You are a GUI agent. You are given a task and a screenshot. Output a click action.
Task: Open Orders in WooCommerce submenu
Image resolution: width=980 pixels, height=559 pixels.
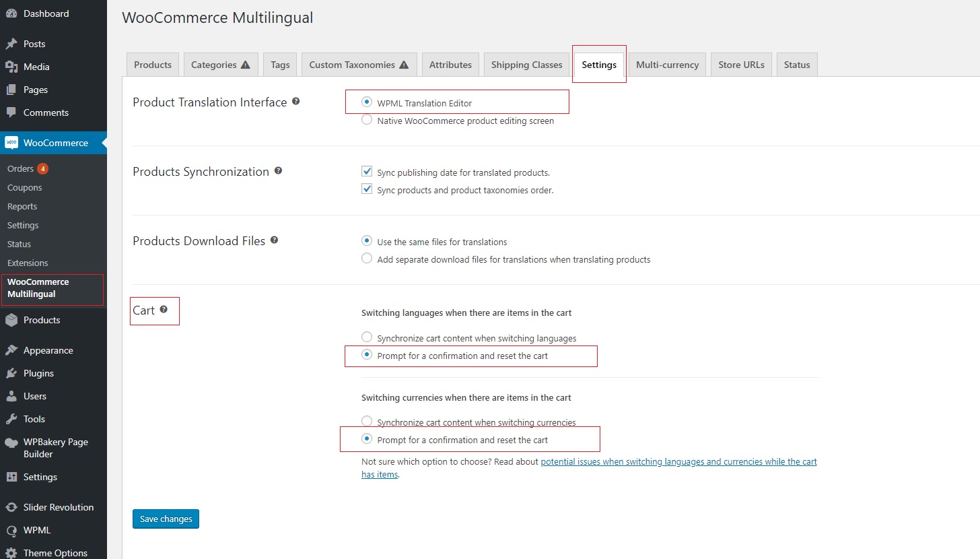coord(20,168)
